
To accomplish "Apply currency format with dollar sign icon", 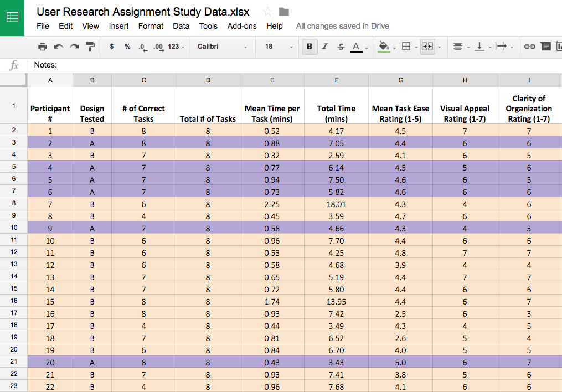I will 111,47.
